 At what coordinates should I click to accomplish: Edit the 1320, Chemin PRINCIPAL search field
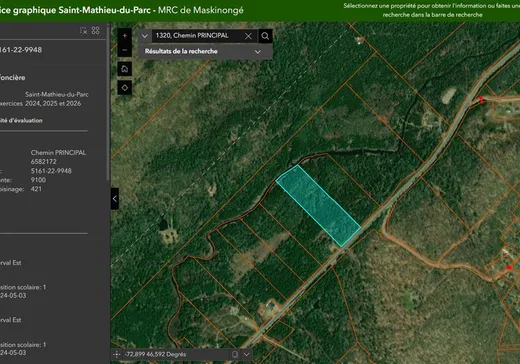tap(197, 36)
